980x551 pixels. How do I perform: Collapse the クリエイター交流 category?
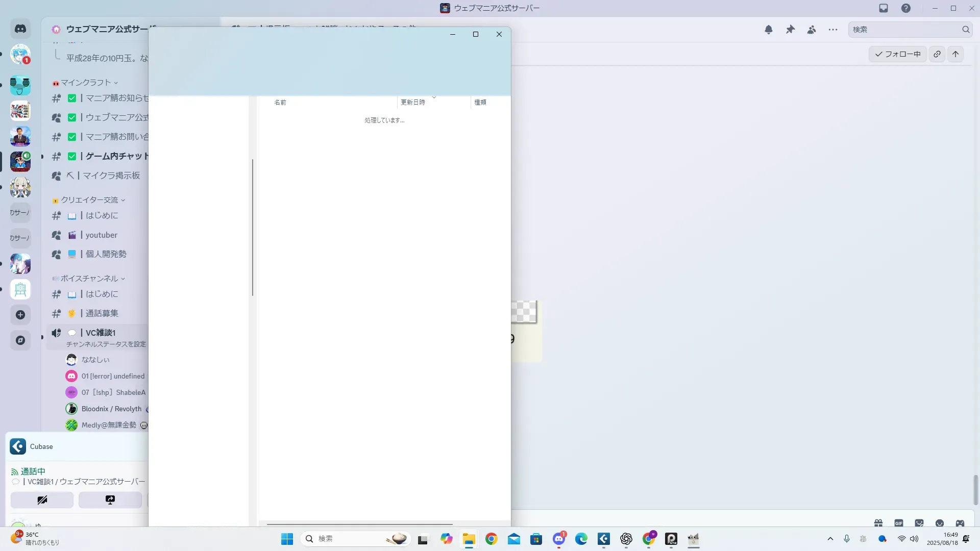pos(89,200)
